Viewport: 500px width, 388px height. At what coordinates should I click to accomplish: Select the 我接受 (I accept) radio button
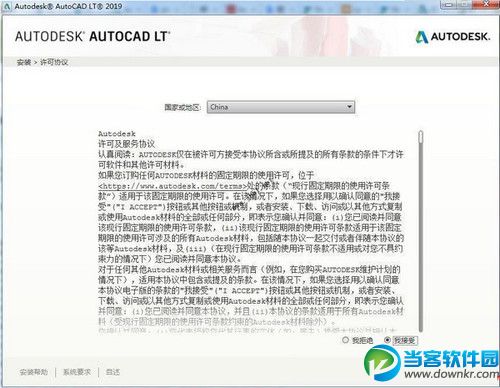coord(387,340)
